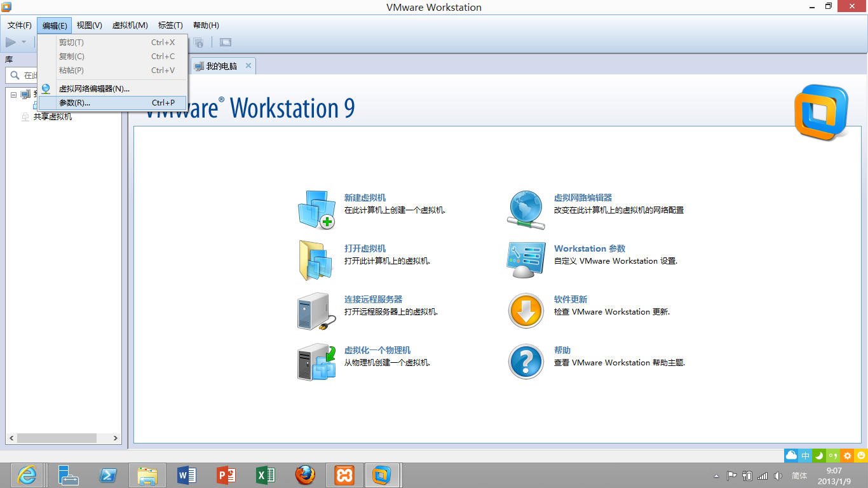This screenshot has height=488, width=868.
Task: Click the 简体 input language indicator
Action: (x=799, y=476)
